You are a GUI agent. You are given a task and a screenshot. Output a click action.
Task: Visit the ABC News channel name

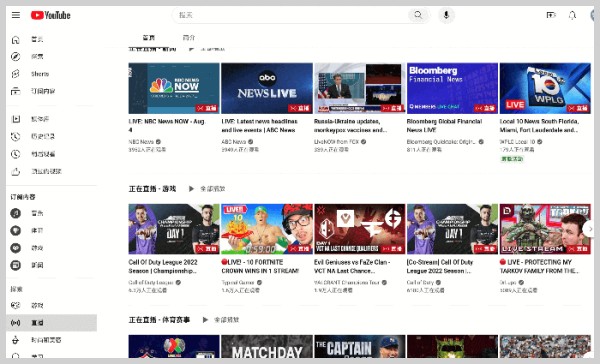point(234,142)
